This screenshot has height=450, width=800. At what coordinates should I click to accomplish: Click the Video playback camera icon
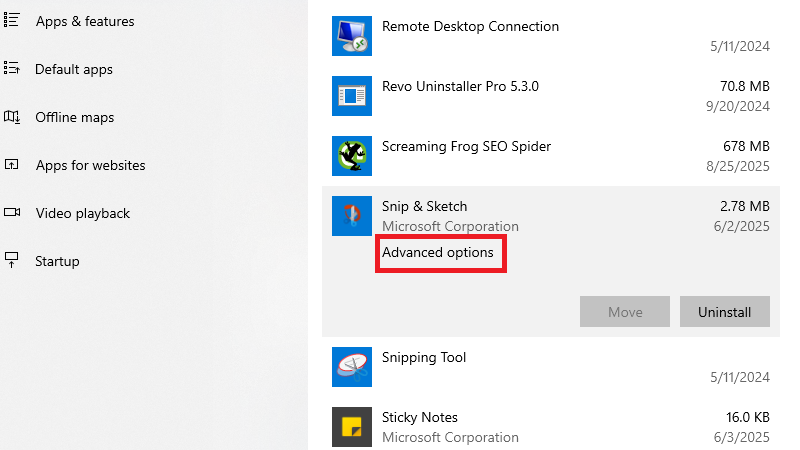12,213
